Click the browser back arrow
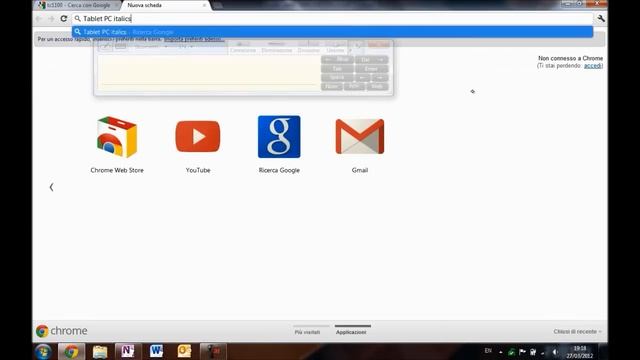Image resolution: width=640 pixels, height=360 pixels. coord(39,18)
